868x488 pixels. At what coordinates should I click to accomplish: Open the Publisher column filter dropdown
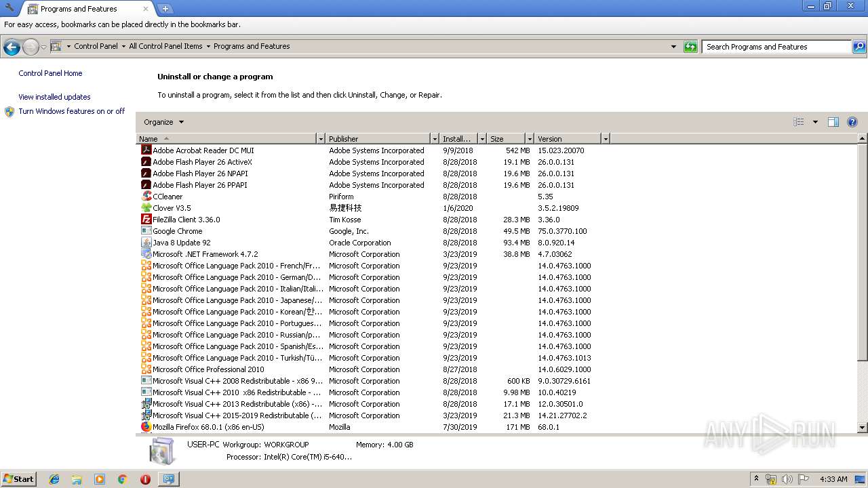pos(435,139)
